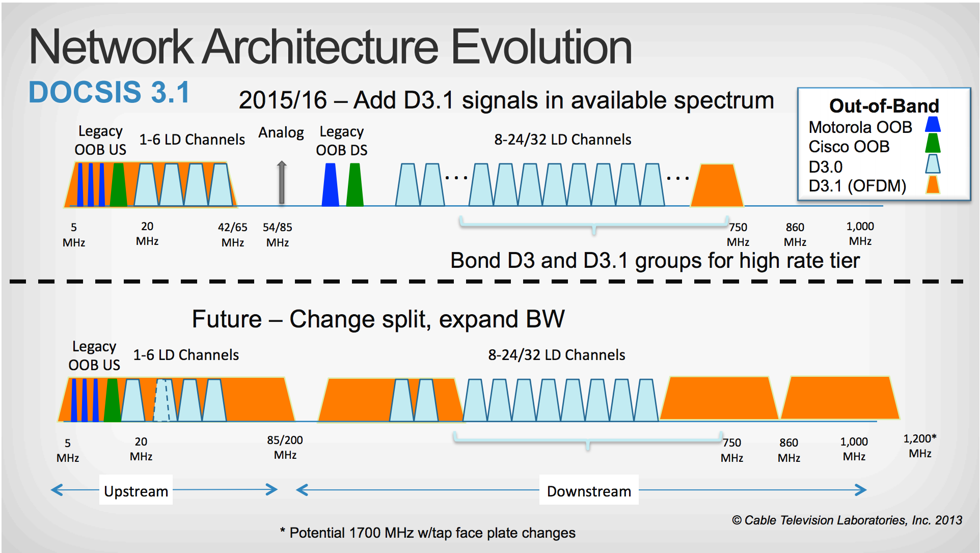
Task: Click the Downstream label box
Action: [588, 490]
